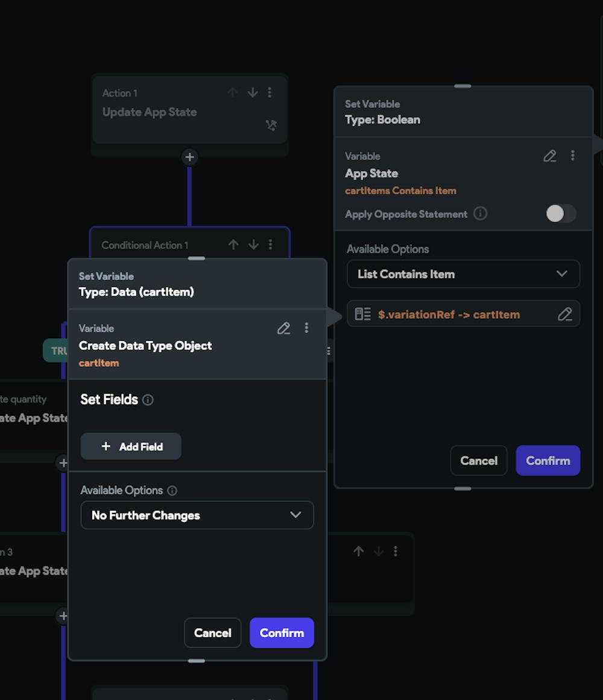This screenshot has height=700, width=603.
Task: Cancel the cartItem Set Variable panel
Action: click(212, 633)
